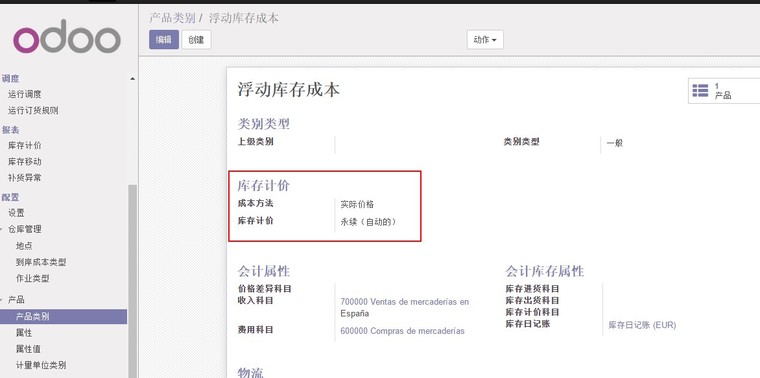Click the 编辑 button
The height and width of the screenshot is (378, 760).
[x=164, y=40]
